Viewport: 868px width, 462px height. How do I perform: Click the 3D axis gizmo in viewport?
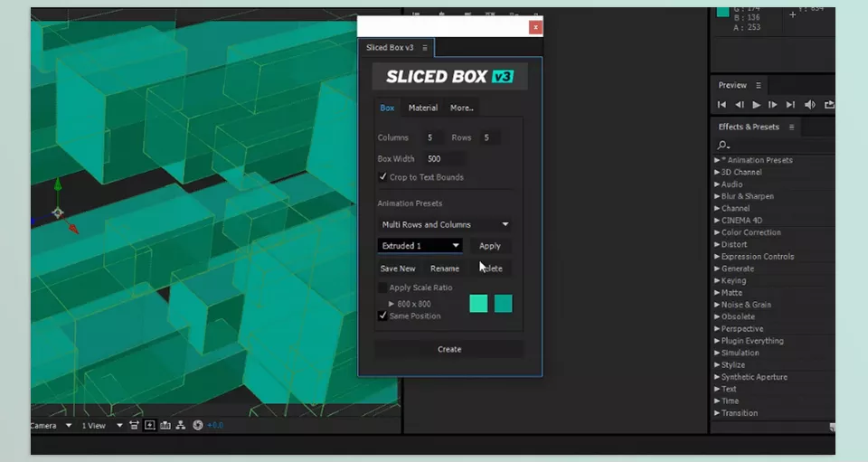[58, 212]
